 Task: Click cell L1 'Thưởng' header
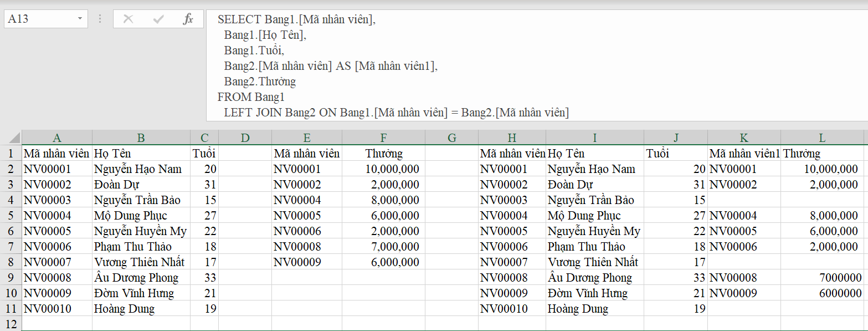pyautogui.click(x=822, y=154)
